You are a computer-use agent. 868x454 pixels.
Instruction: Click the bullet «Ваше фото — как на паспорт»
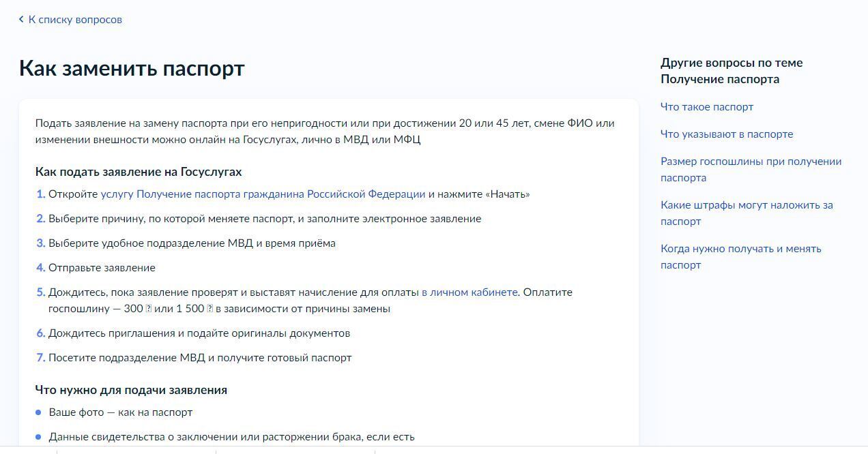120,412
